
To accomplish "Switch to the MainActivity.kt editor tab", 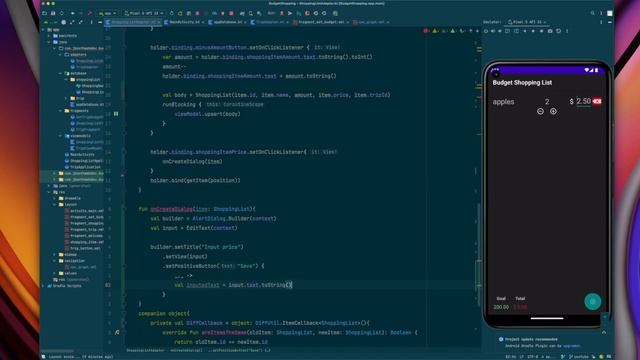I will 184,22.
